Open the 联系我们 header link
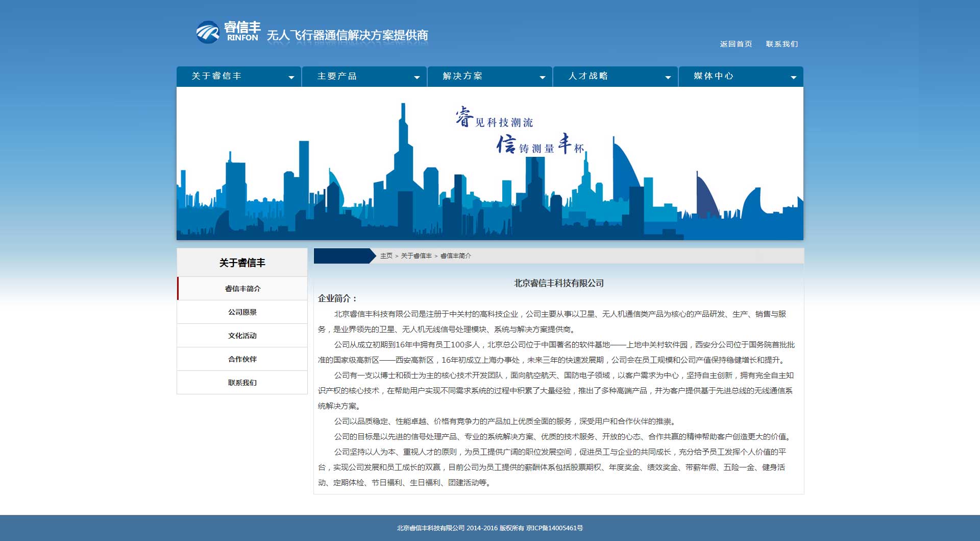 (782, 44)
